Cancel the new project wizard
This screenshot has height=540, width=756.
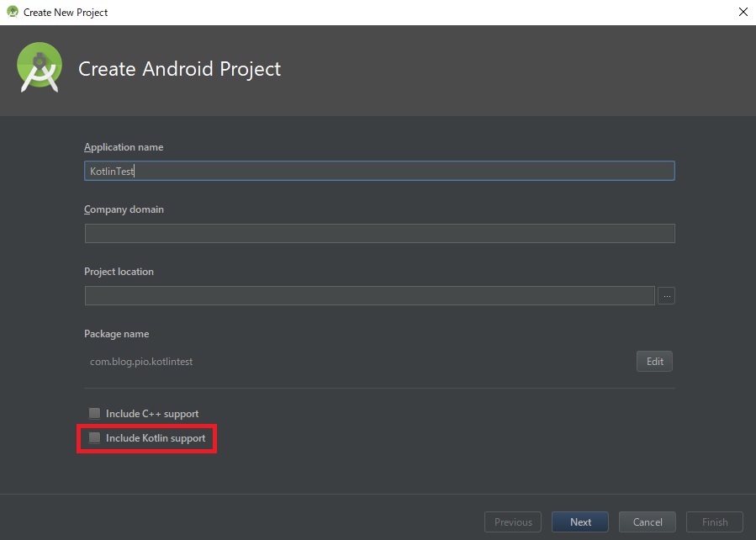click(647, 521)
